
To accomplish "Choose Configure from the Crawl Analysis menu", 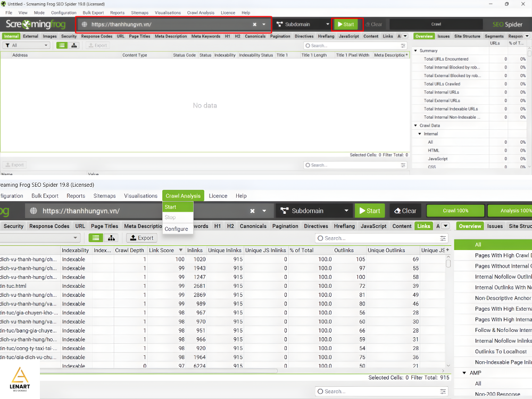I will [176, 229].
